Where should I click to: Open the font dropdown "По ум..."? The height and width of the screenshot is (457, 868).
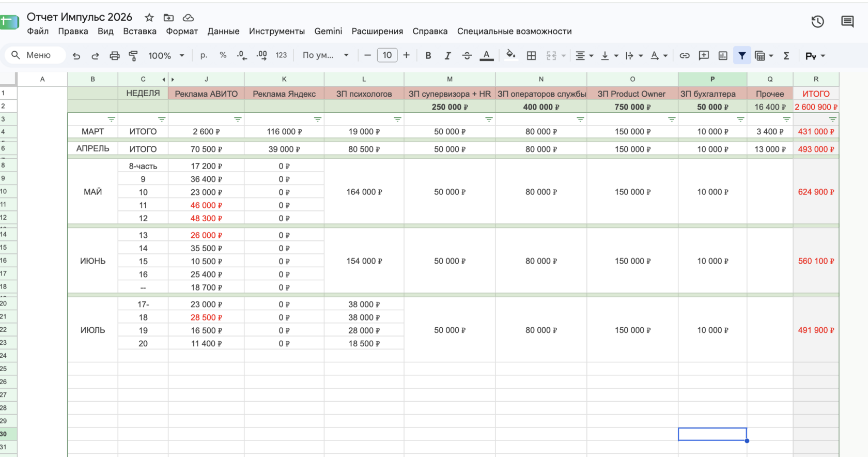pyautogui.click(x=326, y=55)
